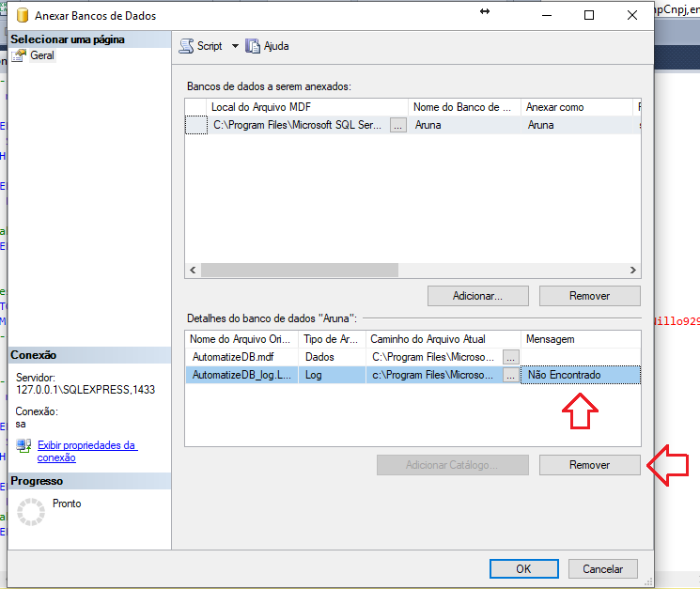Select the Geral page

[x=42, y=55]
